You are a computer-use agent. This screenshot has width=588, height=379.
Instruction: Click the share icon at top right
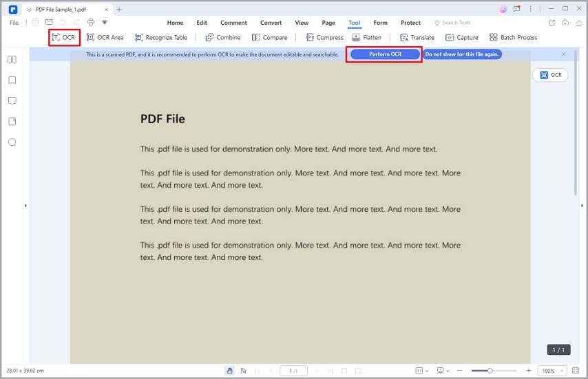[552, 23]
